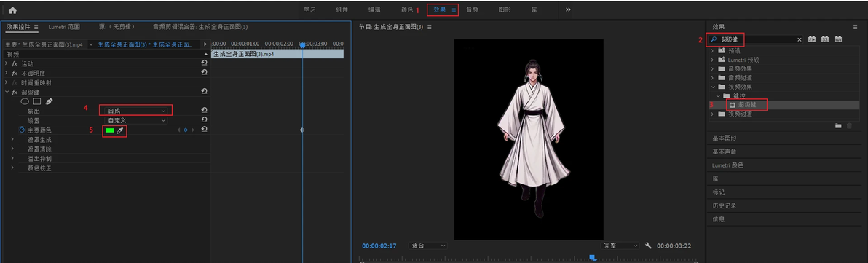Open the 效果控件 panel menu icon
868x263 pixels.
[x=36, y=26]
